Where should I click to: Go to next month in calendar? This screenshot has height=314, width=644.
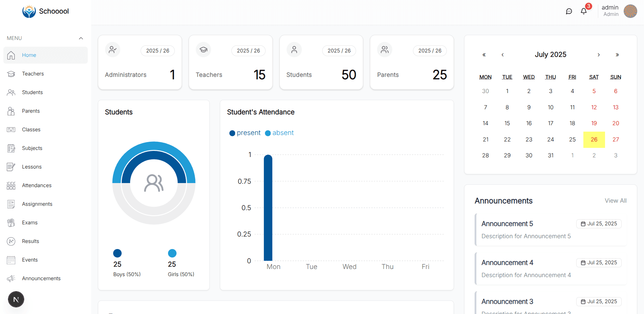click(599, 54)
